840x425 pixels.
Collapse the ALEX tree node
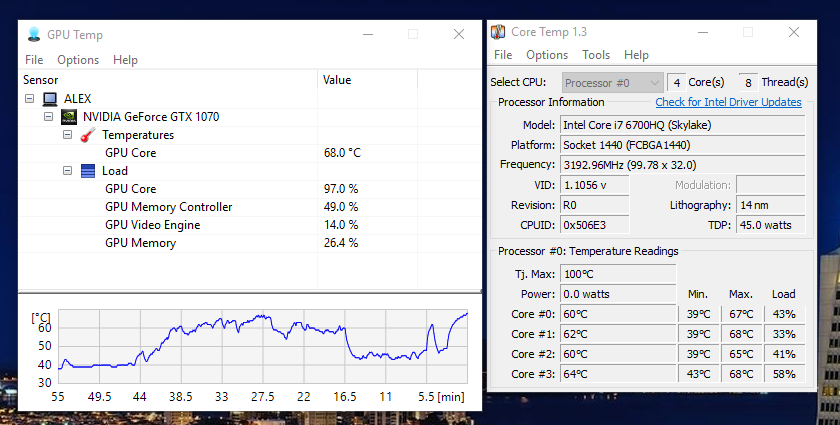[30, 99]
